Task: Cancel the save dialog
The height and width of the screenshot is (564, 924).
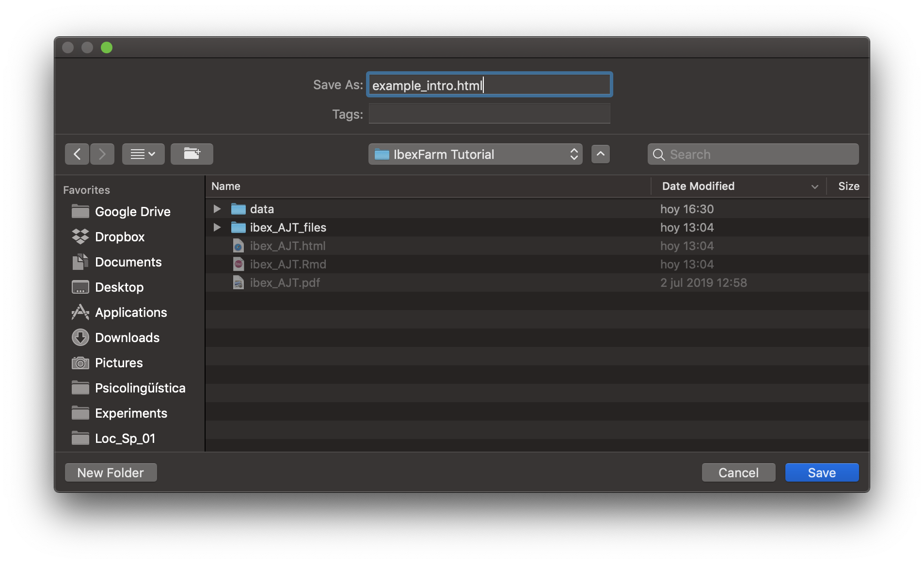Action: (738, 472)
